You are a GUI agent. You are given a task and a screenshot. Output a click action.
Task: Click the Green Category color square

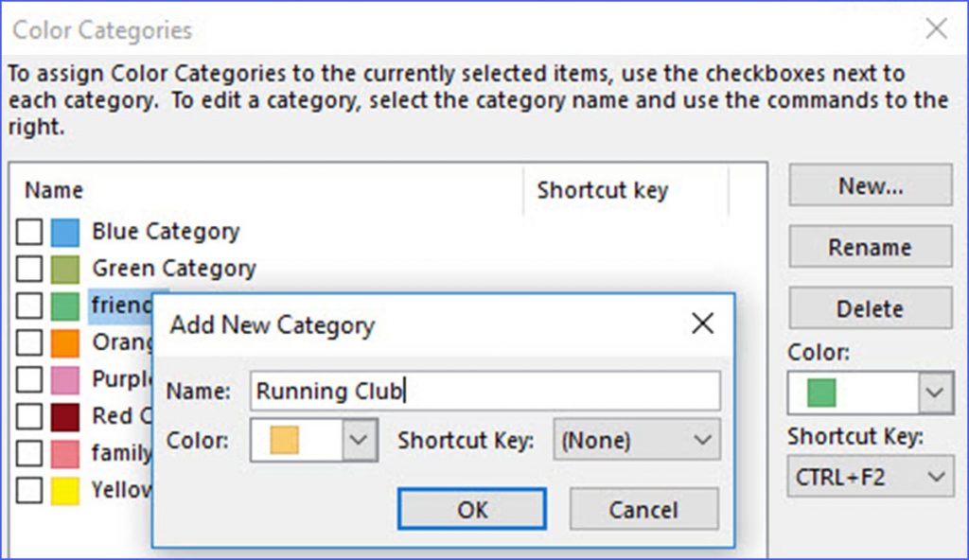click(x=65, y=270)
